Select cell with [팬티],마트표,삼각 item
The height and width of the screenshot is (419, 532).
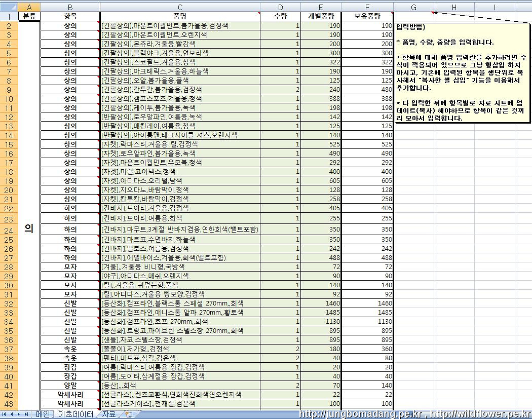pyautogui.click(x=180, y=358)
